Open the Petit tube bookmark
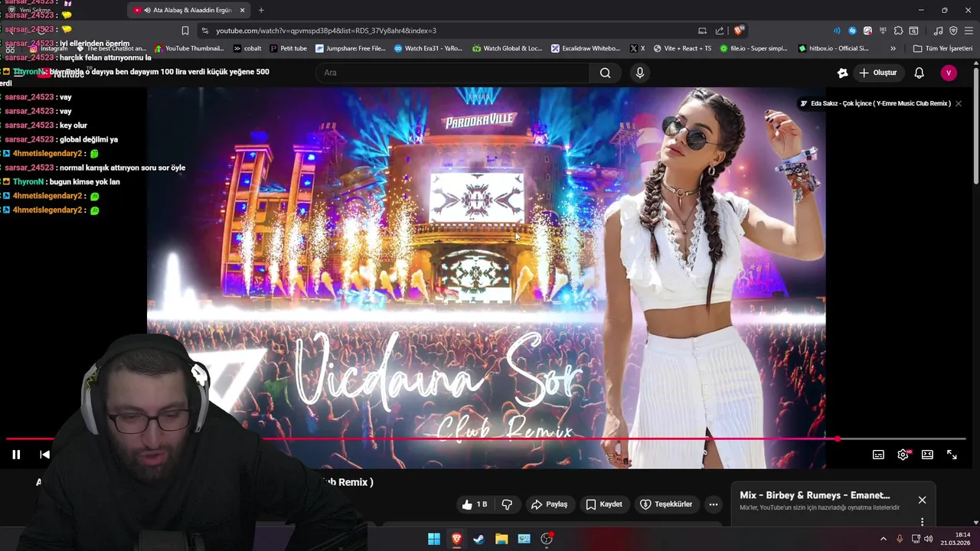 [x=288, y=48]
